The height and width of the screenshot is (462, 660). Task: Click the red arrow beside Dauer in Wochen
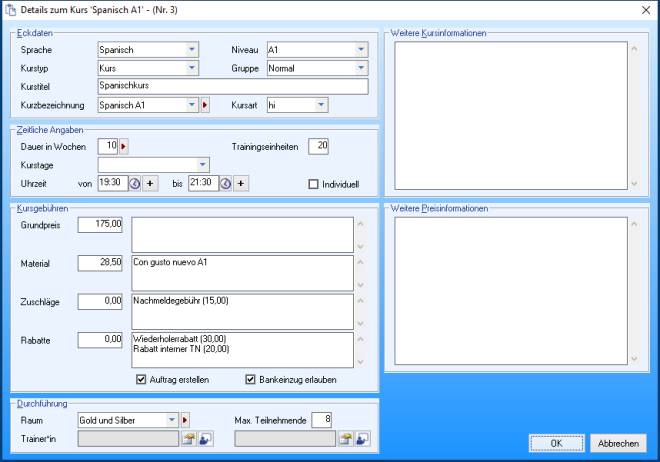[125, 146]
